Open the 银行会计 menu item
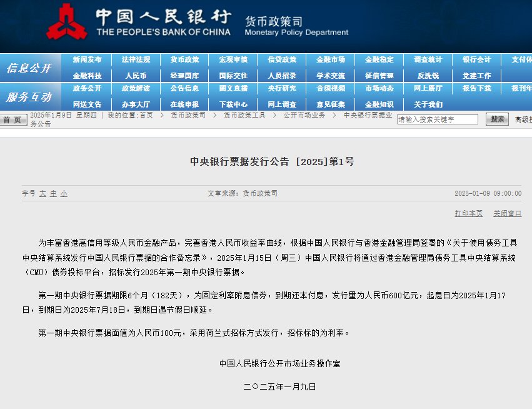532x409 pixels. click(x=477, y=60)
